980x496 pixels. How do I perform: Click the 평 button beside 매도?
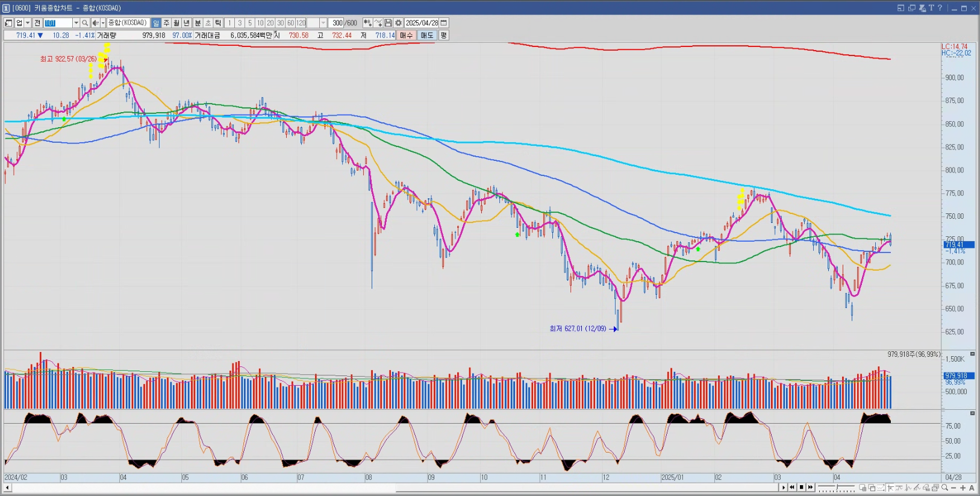tap(443, 36)
